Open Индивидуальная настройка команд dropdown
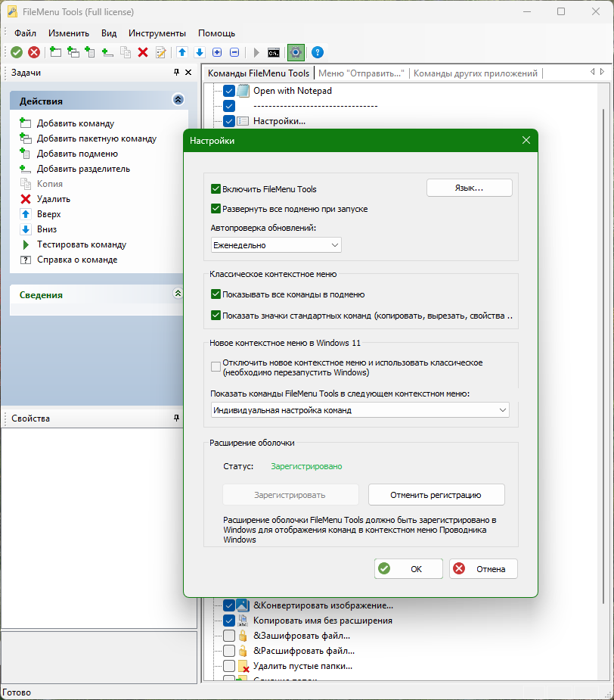Screen dimensions: 614x700 [360, 410]
